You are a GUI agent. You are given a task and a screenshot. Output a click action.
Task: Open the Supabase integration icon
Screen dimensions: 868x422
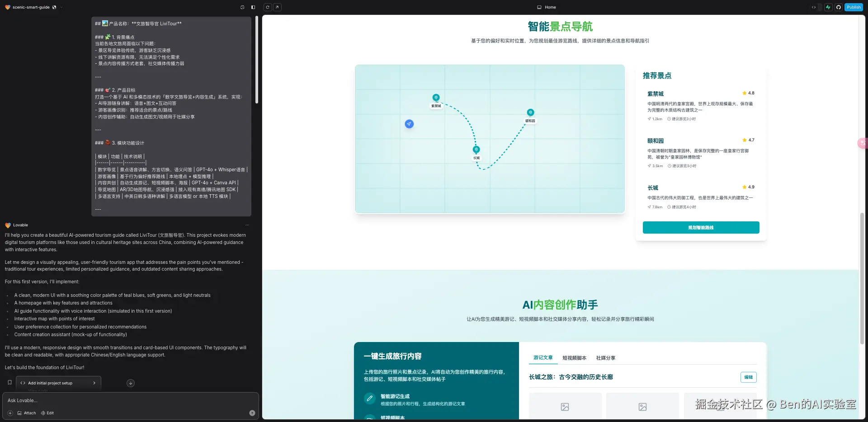coord(828,7)
